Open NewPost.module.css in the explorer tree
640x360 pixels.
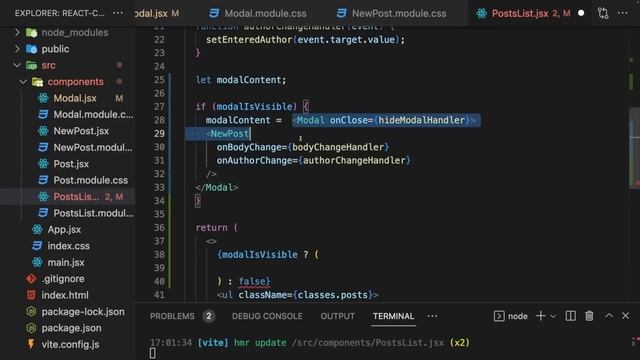93,147
